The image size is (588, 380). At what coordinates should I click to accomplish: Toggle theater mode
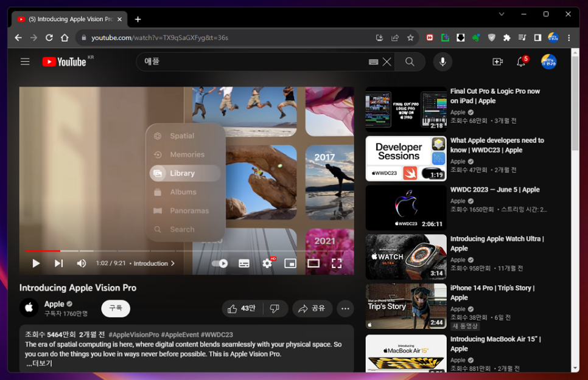(313, 263)
